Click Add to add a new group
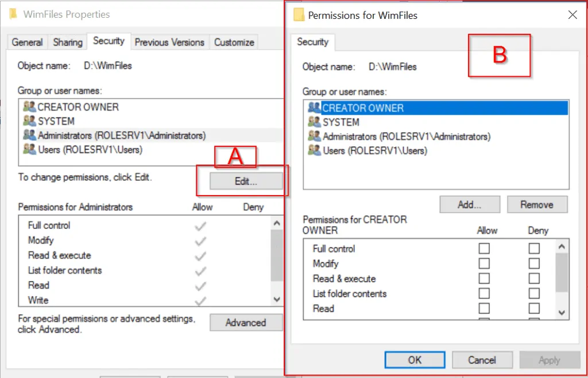This screenshot has width=588, height=378. (x=470, y=204)
